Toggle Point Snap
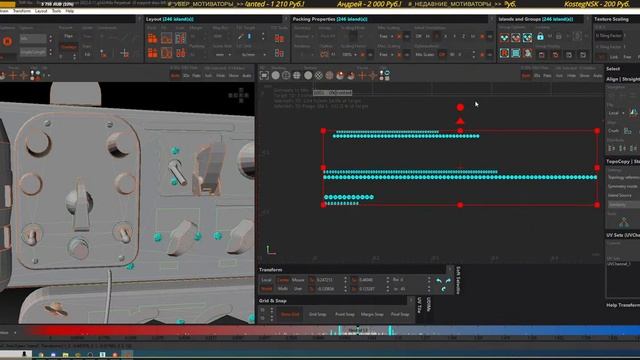The height and width of the screenshot is (360, 640). (345, 314)
